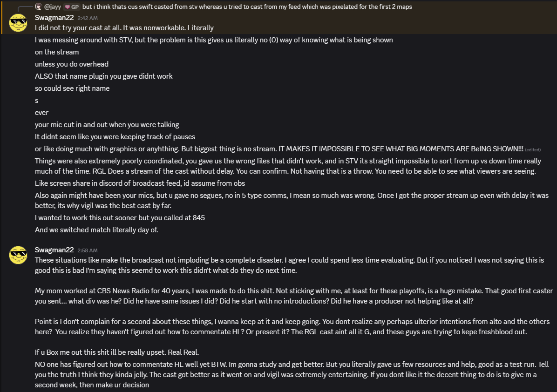557x392 pixels.
Task: Select the message 'your mic cut in and out'
Action: pyautogui.click(x=107, y=125)
